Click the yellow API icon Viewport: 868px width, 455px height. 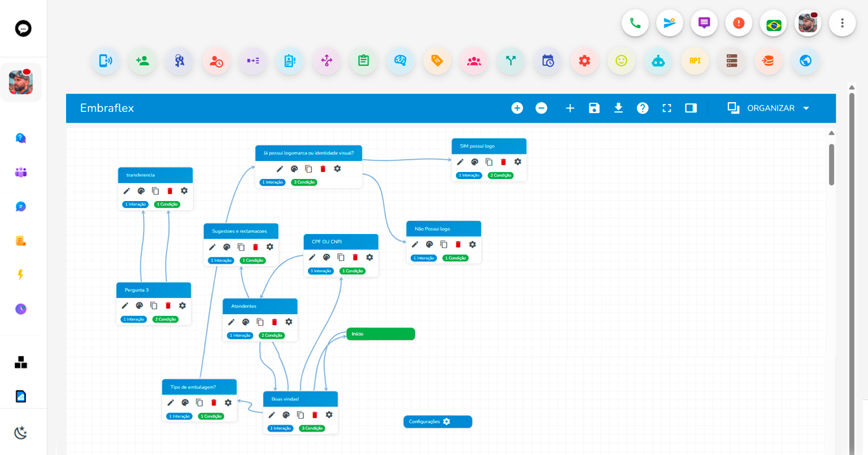[x=695, y=61]
